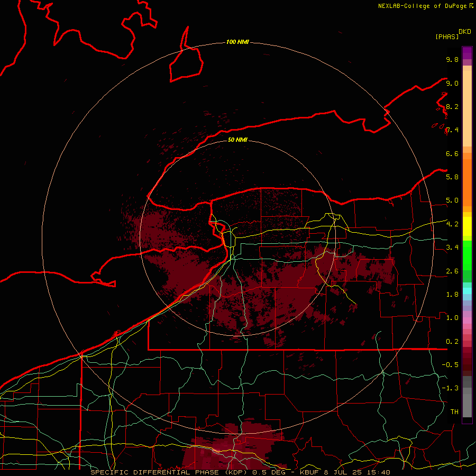Pick the green segment of the color bar
The width and height of the screenshot is (476, 476).
pos(467,255)
